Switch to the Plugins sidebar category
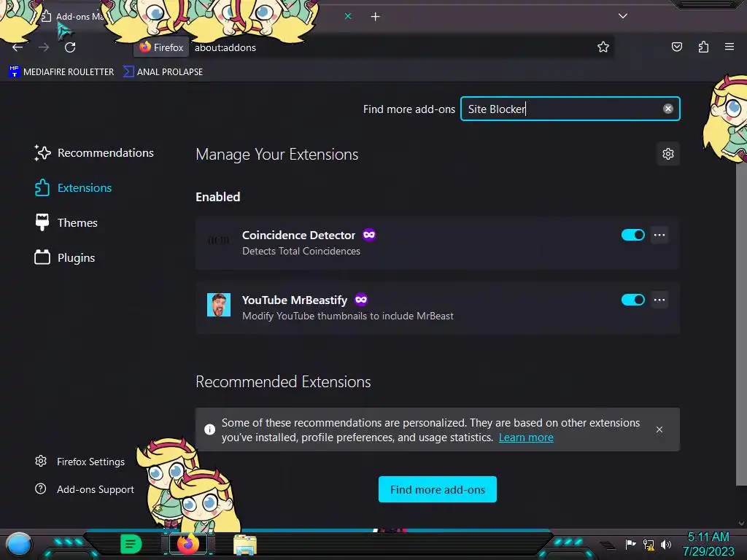This screenshot has height=560, width=747. [64, 257]
